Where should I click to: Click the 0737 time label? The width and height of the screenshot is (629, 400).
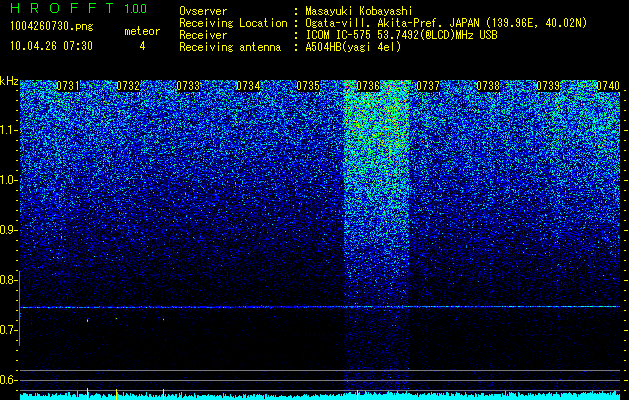coord(428,86)
